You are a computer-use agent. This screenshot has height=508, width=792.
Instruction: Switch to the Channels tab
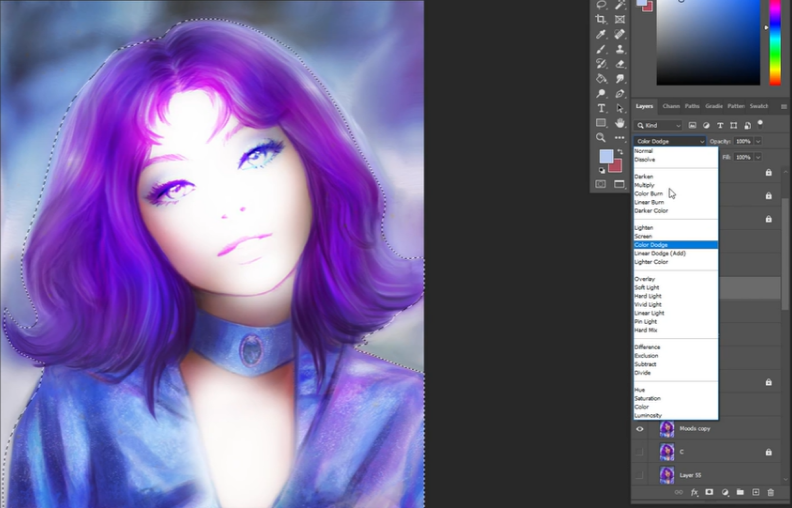(x=671, y=106)
